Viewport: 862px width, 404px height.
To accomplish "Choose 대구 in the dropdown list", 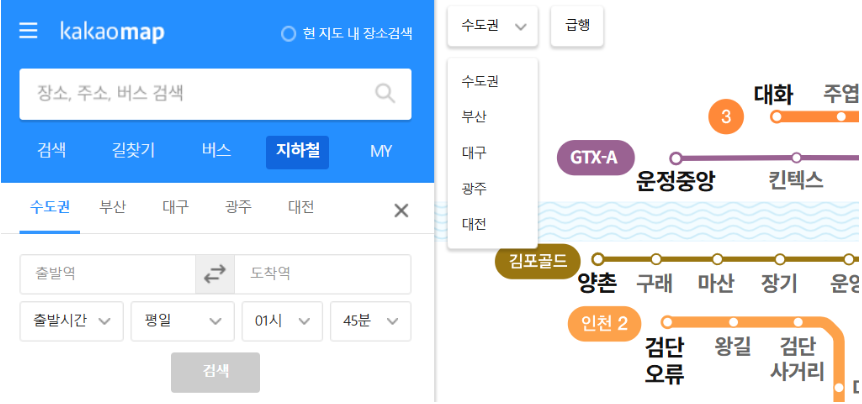I will (474, 153).
